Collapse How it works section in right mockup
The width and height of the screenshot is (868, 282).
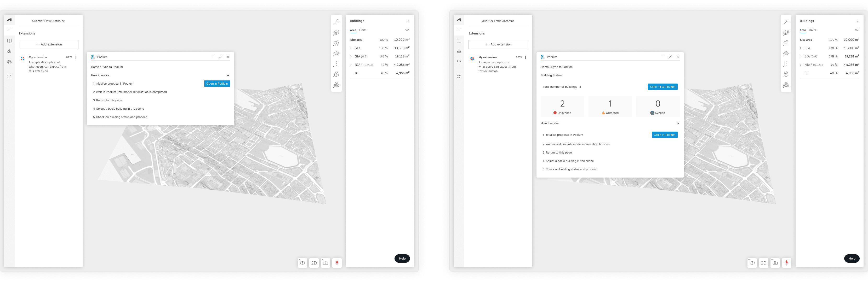[x=677, y=123]
